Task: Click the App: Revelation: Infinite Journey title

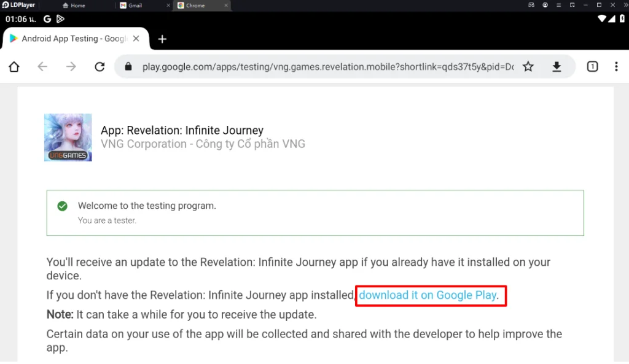Action: coord(182,130)
